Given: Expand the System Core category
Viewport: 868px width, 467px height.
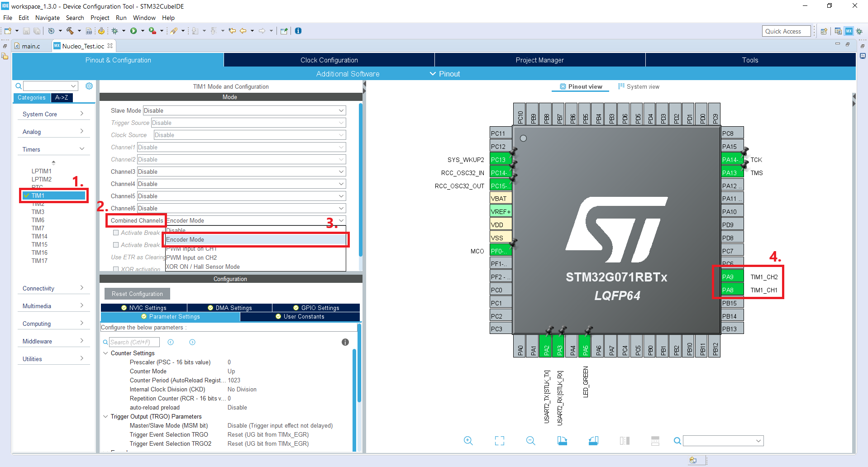Looking at the screenshot, I should coord(53,114).
